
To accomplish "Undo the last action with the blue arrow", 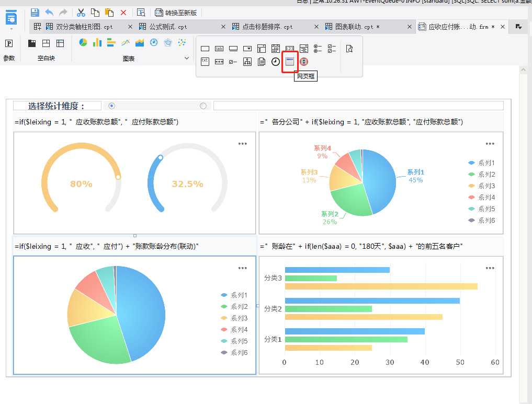I will (49, 13).
